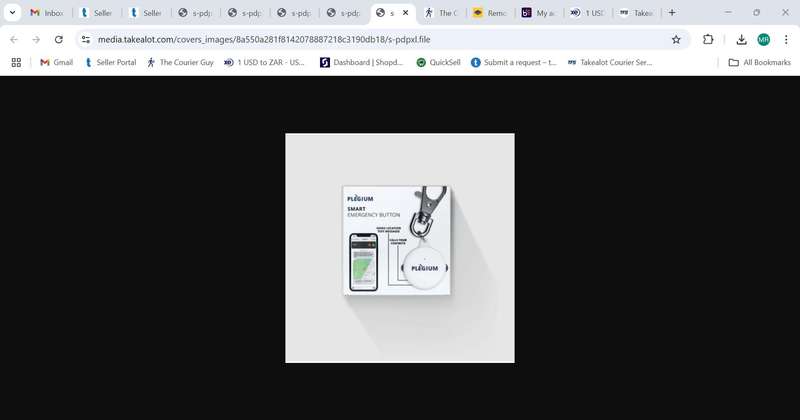The width and height of the screenshot is (800, 420).
Task: Open the Takealot Courier Ser bookmark
Action: [x=610, y=62]
